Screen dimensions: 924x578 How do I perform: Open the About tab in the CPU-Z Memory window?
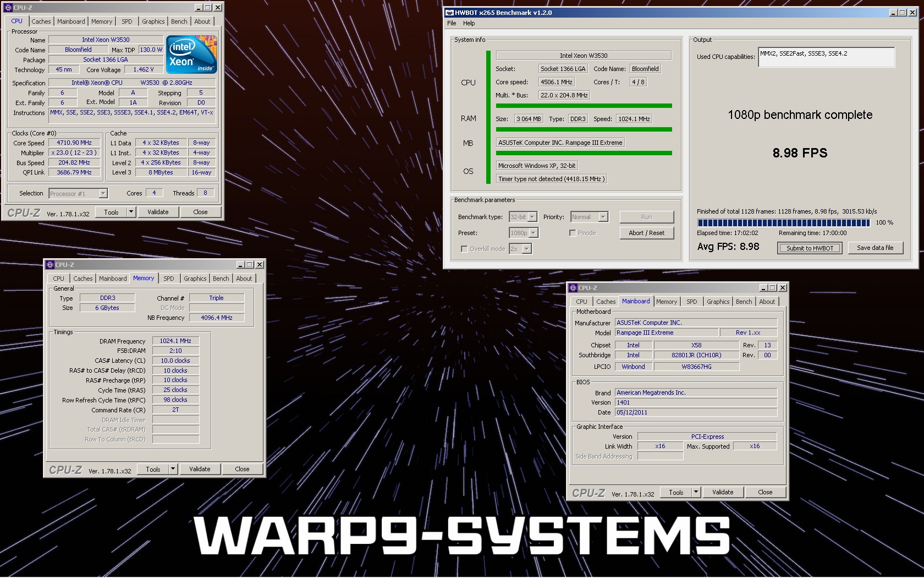coord(244,279)
